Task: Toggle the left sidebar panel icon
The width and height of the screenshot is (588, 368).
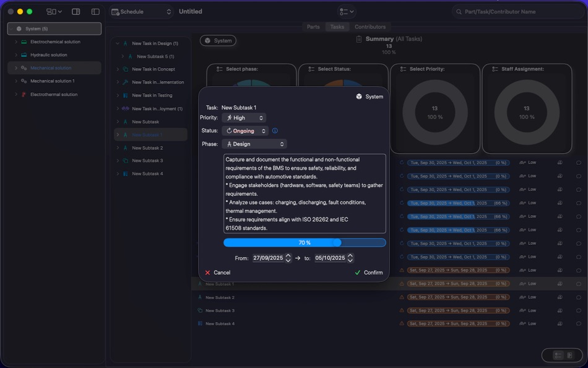Action: (95, 12)
